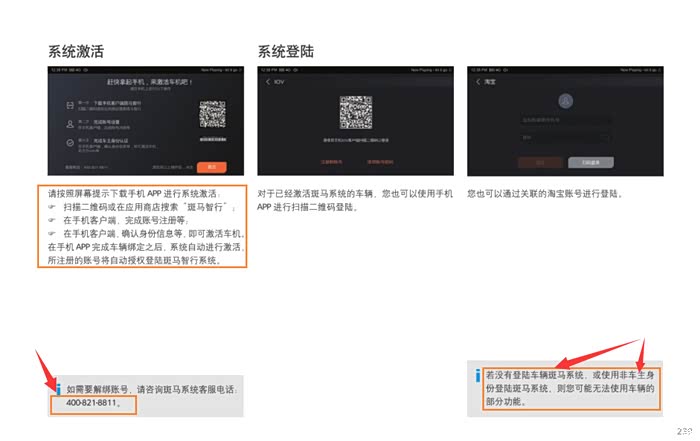Click the blue info icon beside 如需要解绑账号
Viewport: 700px width, 441px height.
coord(58,389)
